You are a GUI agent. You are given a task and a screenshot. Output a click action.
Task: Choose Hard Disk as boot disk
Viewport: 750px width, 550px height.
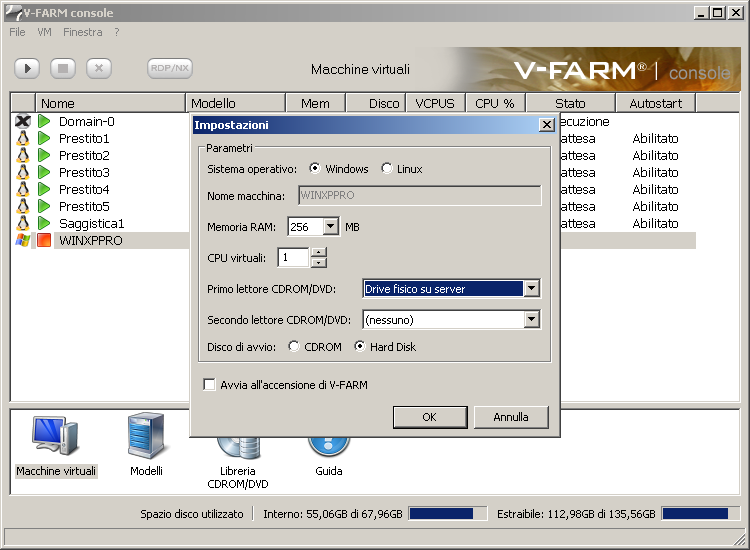click(360, 346)
